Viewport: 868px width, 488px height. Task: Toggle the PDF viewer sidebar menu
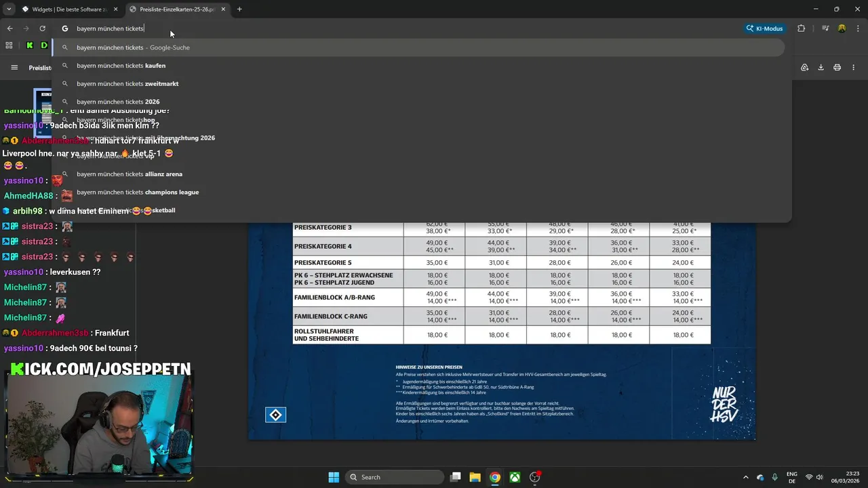point(14,68)
